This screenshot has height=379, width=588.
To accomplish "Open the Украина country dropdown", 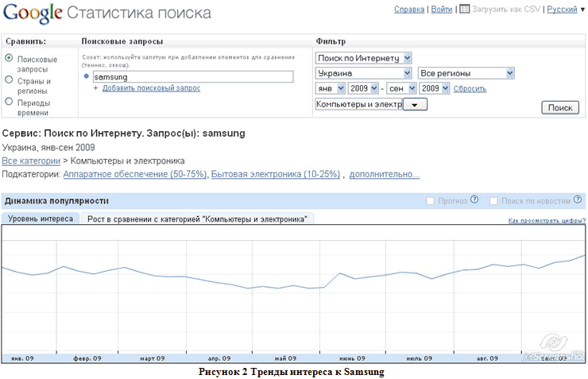I will click(x=363, y=73).
